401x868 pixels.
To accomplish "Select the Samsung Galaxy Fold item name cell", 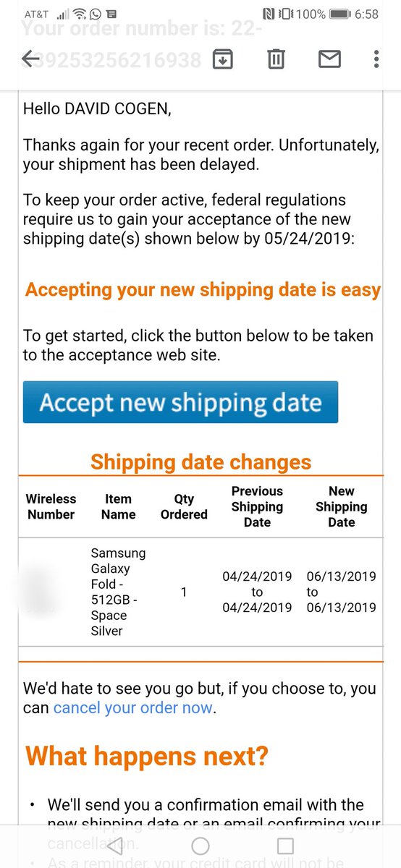I will (x=118, y=592).
